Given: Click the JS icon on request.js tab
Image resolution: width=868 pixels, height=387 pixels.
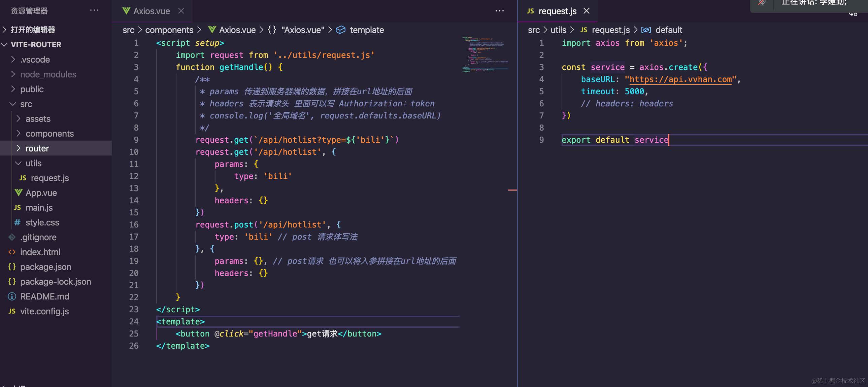Looking at the screenshot, I should click(x=530, y=11).
